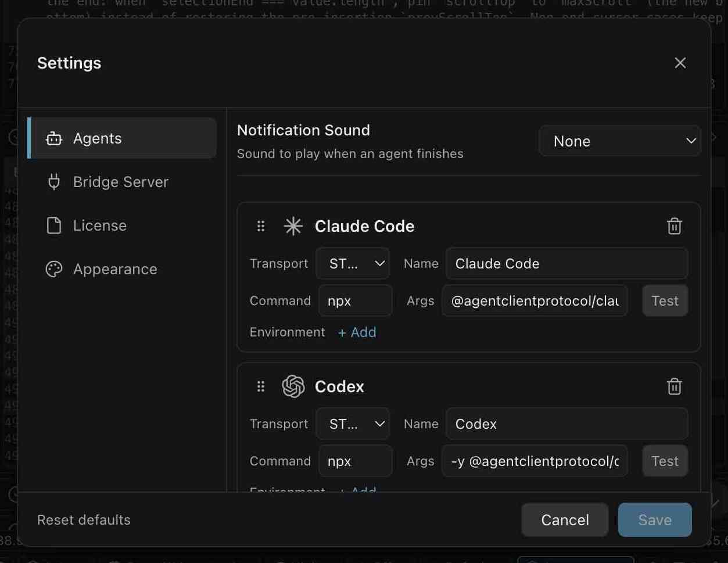Grab the Codex drag handle
Image resolution: width=728 pixels, height=563 pixels.
coord(261,386)
